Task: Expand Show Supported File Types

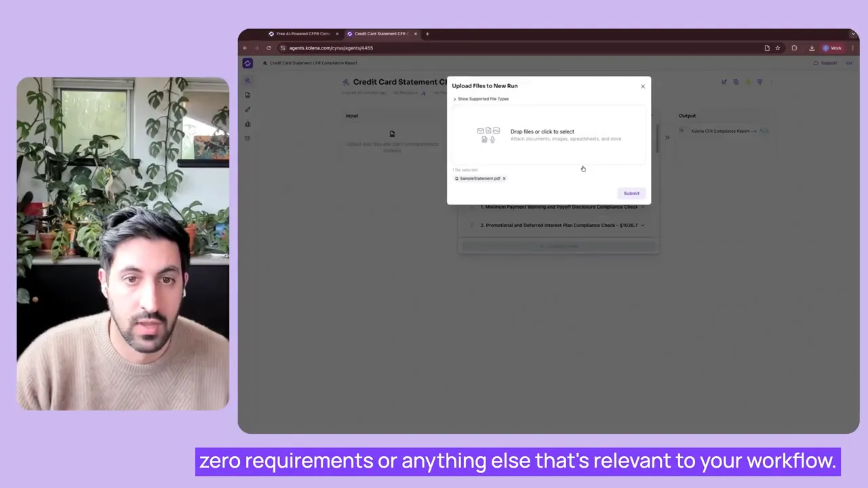Action: pyautogui.click(x=481, y=99)
